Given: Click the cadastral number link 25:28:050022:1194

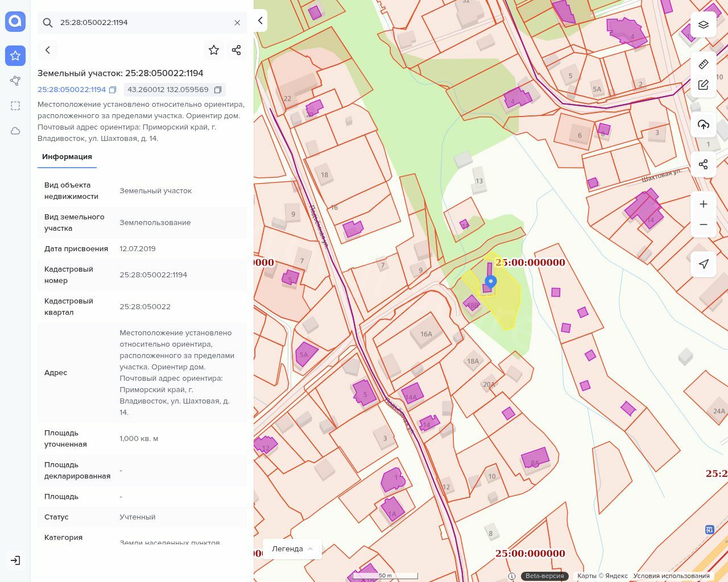Looking at the screenshot, I should tap(72, 90).
